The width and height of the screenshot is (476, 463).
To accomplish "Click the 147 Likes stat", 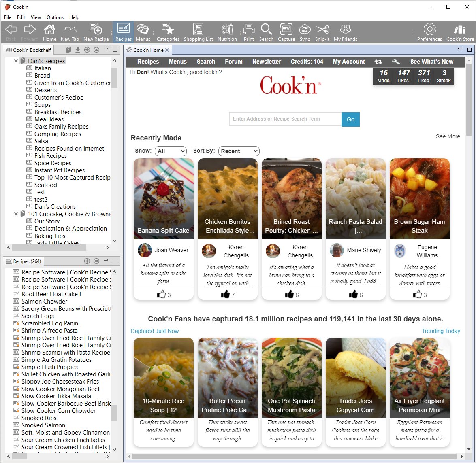I will 403,76.
